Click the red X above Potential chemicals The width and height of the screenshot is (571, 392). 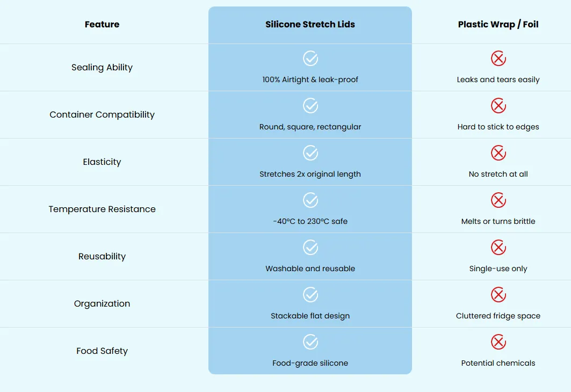click(498, 342)
